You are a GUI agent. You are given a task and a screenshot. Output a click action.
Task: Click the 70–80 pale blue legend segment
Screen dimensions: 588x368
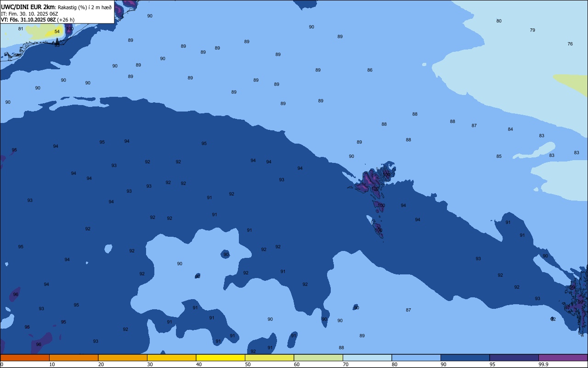[x=367, y=357]
